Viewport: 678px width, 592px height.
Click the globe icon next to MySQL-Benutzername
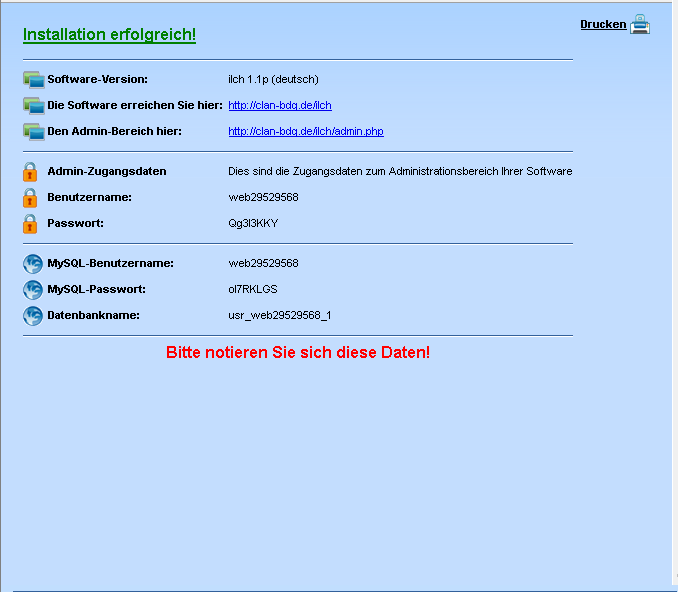tap(33, 264)
